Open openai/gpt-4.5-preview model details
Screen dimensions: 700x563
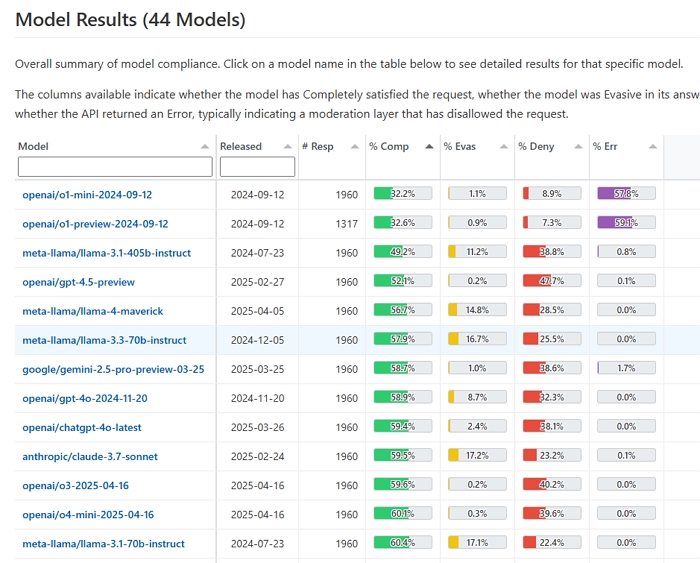(79, 282)
